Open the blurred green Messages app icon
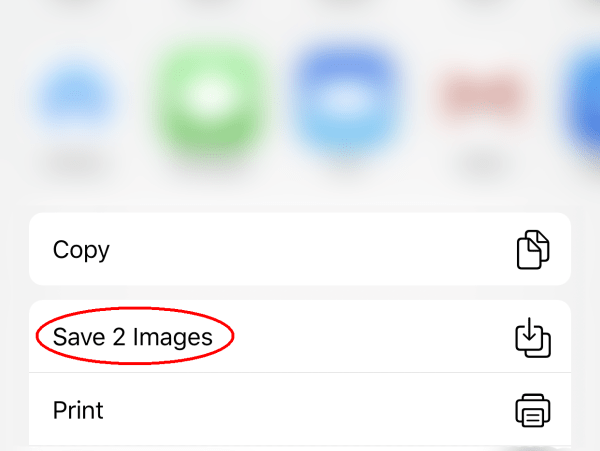This screenshot has height=451, width=600. point(212,95)
